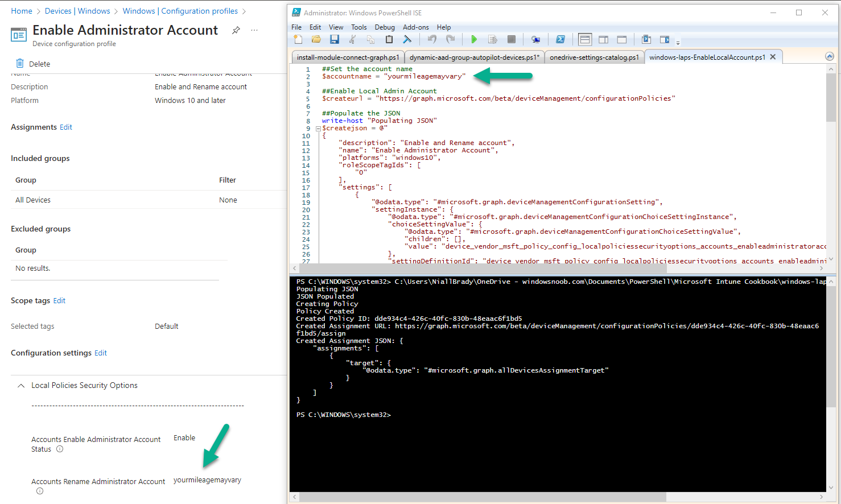This screenshot has width=841, height=504.
Task: Open the toolbar overflow options arrow
Action: (x=678, y=43)
